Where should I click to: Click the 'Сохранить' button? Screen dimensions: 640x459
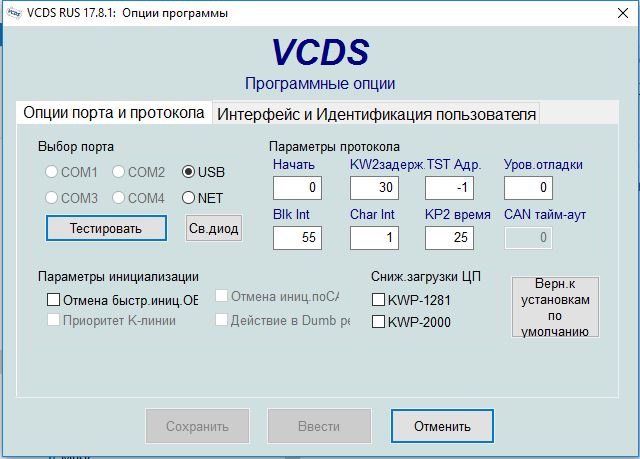click(x=198, y=426)
